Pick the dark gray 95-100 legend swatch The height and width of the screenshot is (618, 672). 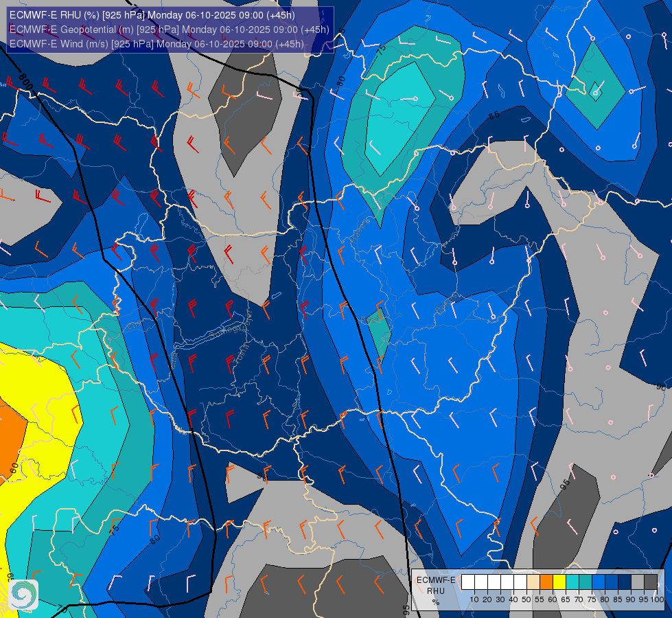[651, 582]
